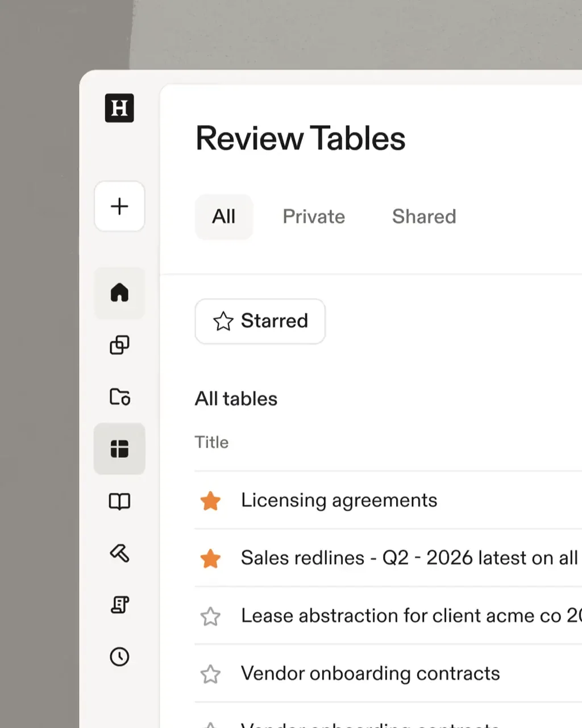Switch to the Shared tab
The height and width of the screenshot is (728, 582).
tap(424, 217)
